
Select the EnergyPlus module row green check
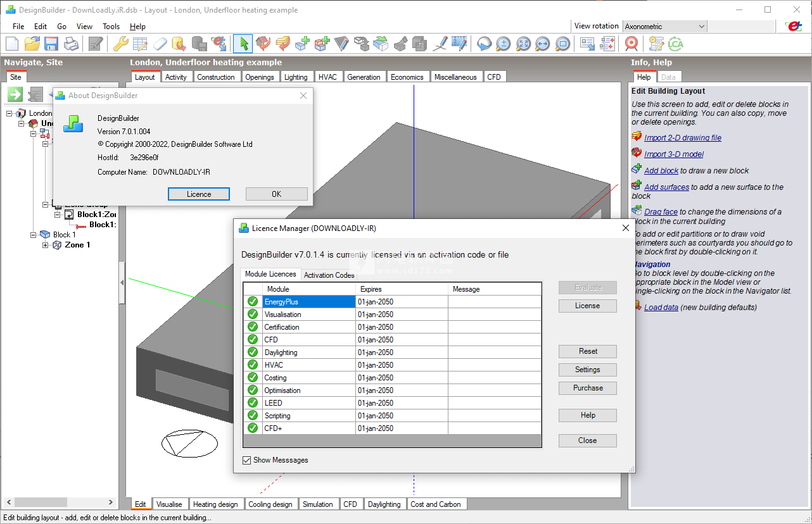click(252, 301)
